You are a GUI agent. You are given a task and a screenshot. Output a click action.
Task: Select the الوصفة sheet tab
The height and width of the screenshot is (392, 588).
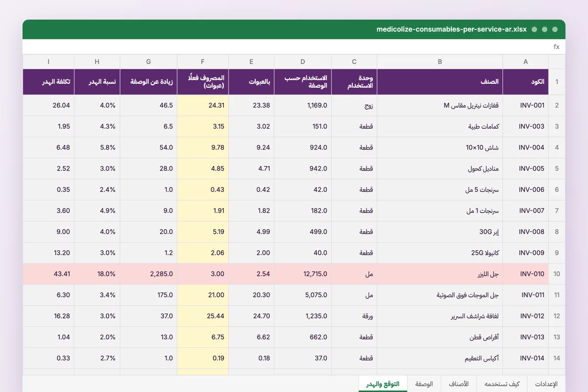[424, 384]
